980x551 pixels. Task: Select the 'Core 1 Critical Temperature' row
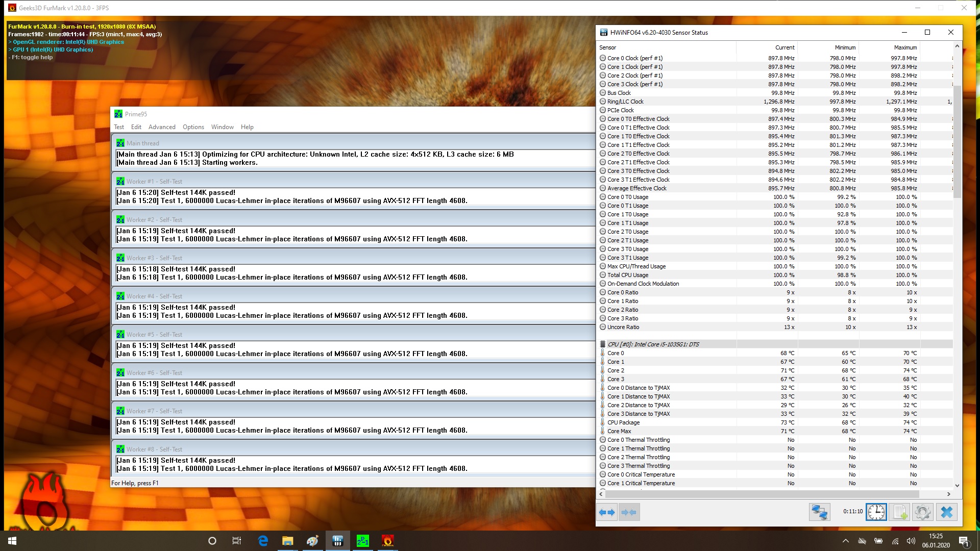click(775, 483)
